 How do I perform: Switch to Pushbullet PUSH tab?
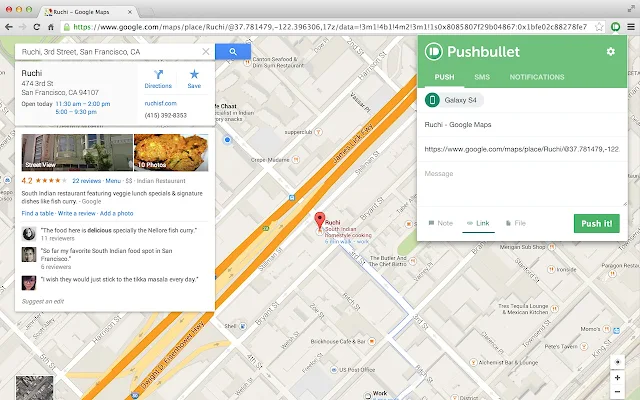click(x=444, y=77)
